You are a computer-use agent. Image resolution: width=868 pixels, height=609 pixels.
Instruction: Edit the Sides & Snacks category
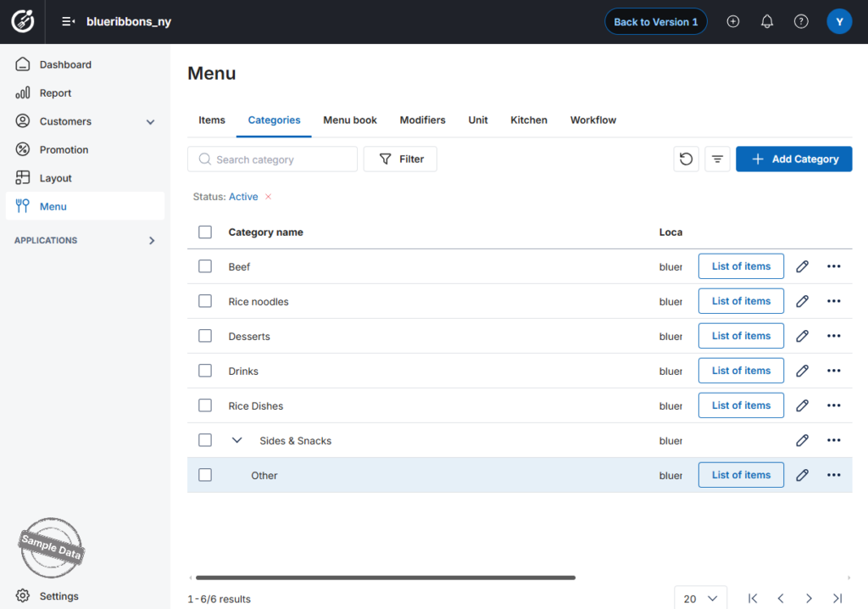tap(802, 440)
